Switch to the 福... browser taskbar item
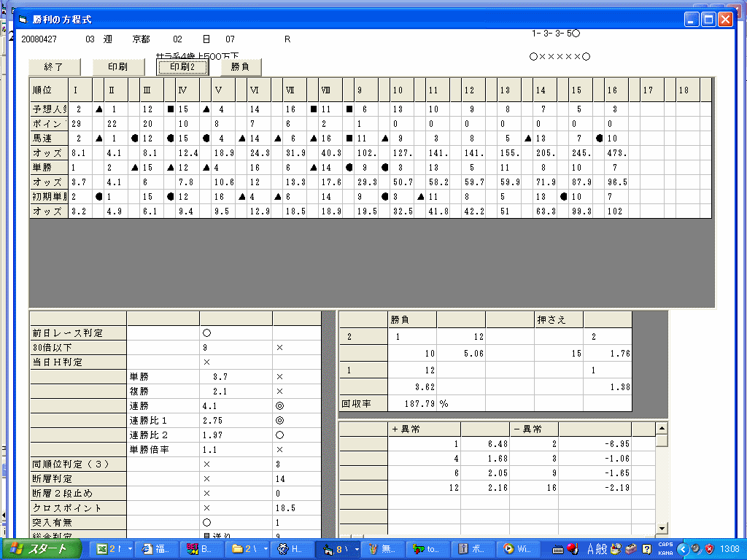Viewport: 747px width, 560px height. [157, 549]
